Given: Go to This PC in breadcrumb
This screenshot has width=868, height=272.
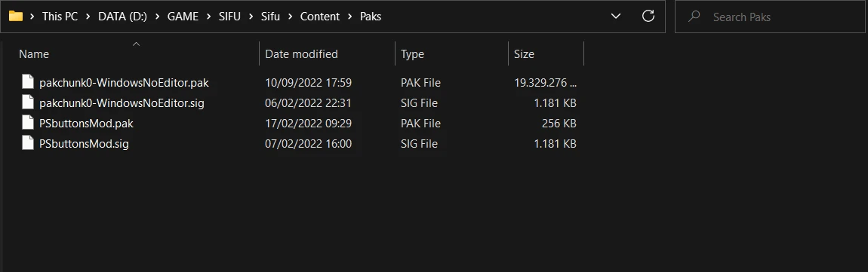Looking at the screenshot, I should [60, 17].
